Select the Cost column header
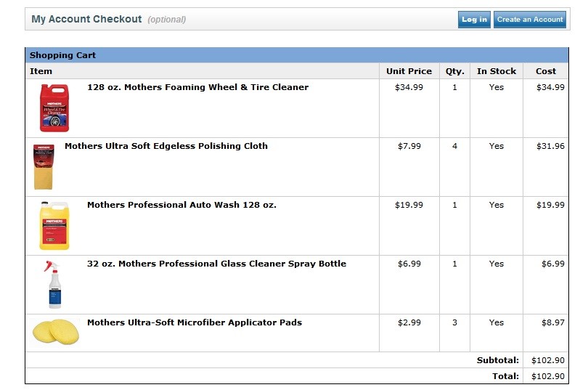 point(546,71)
